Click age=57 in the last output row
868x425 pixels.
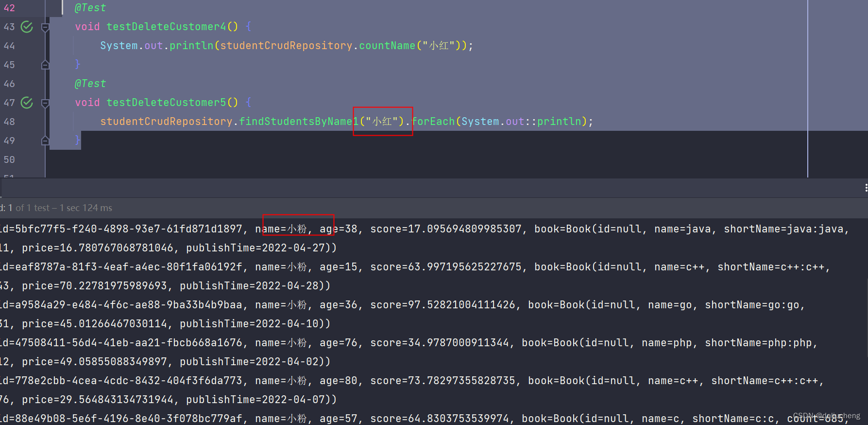tap(339, 419)
